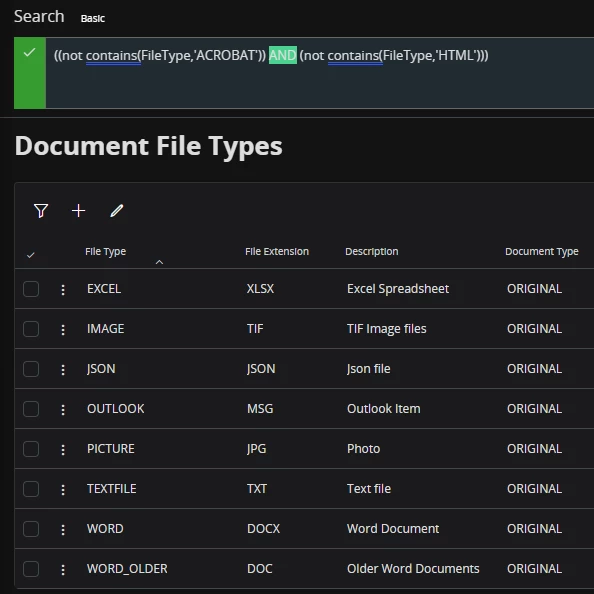
Task: Tick the checkbox for IMAGE row
Action: tap(31, 329)
